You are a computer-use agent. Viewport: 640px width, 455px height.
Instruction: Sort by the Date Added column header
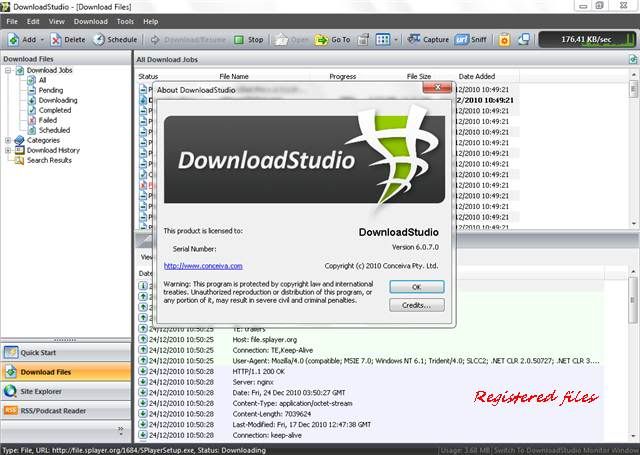point(477,76)
